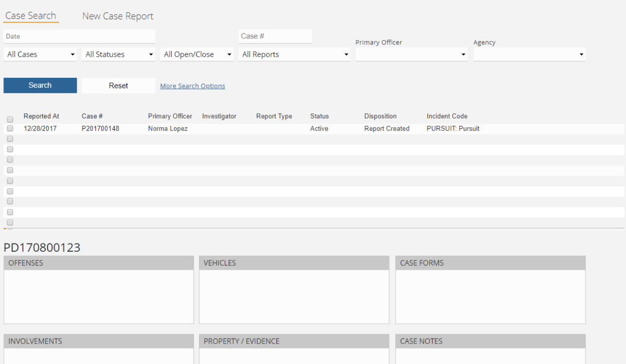
Task: Sort by the Reported At column header
Action: click(x=41, y=116)
